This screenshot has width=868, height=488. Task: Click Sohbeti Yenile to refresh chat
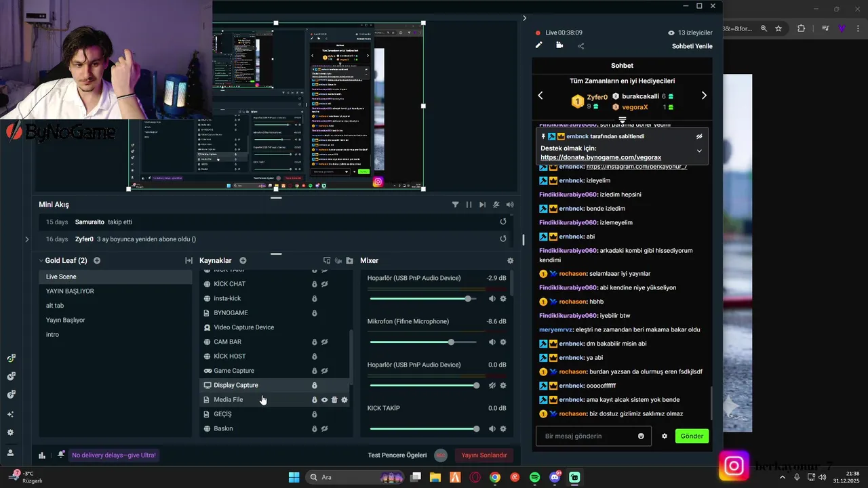[692, 46]
